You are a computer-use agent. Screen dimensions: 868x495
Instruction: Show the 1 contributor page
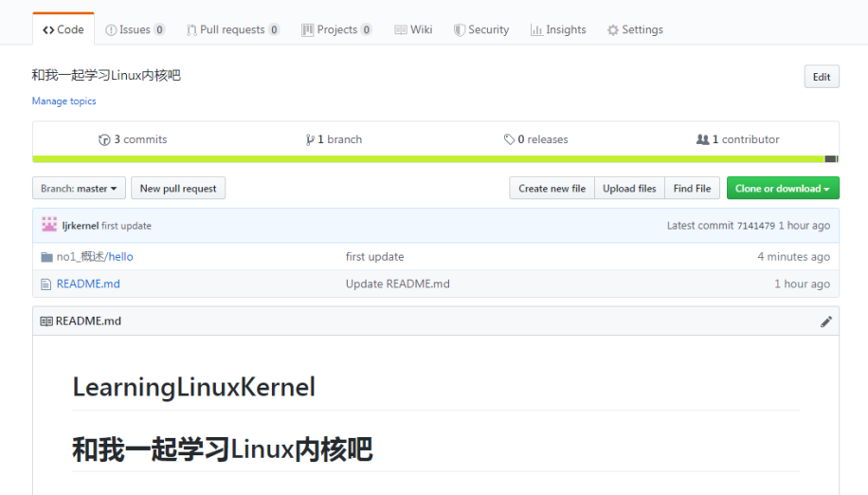(x=737, y=139)
